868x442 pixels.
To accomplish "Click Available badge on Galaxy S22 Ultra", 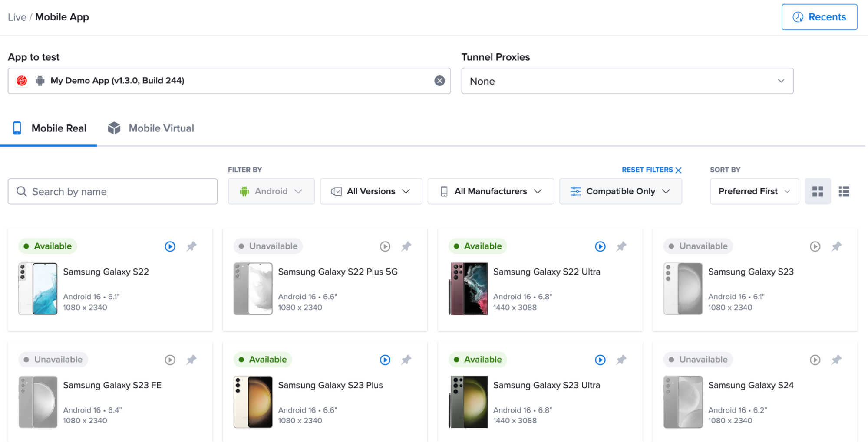I will (x=478, y=246).
